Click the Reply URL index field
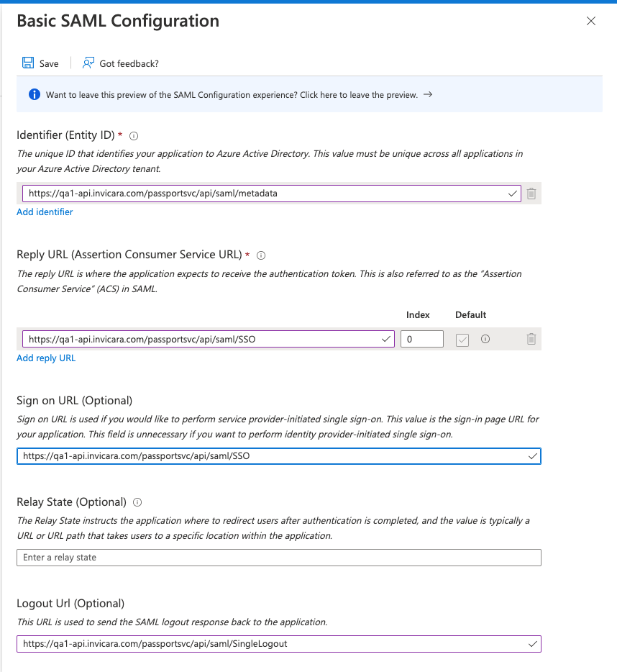The height and width of the screenshot is (672, 617). coord(421,339)
